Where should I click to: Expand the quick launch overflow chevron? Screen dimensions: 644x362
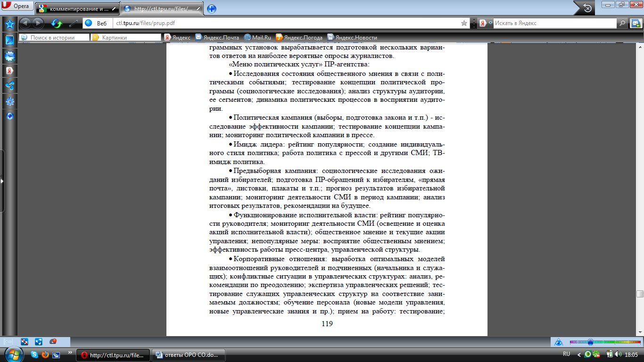point(70,352)
